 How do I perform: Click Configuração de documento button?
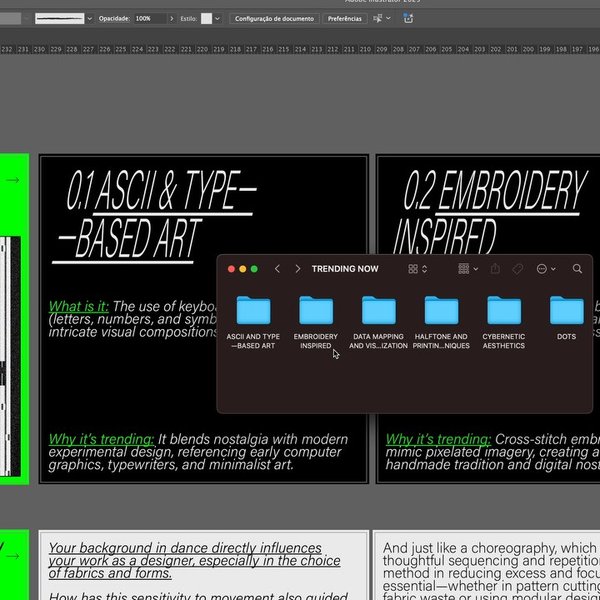point(274,18)
